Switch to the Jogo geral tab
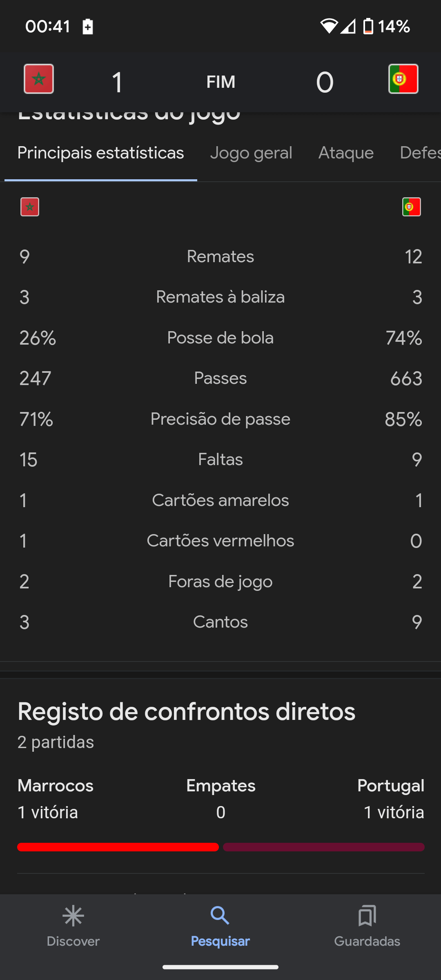Image resolution: width=441 pixels, height=980 pixels. point(251,153)
